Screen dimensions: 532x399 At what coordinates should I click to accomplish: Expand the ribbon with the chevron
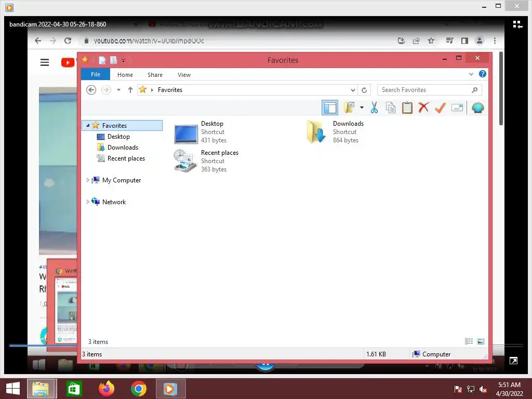coord(471,74)
